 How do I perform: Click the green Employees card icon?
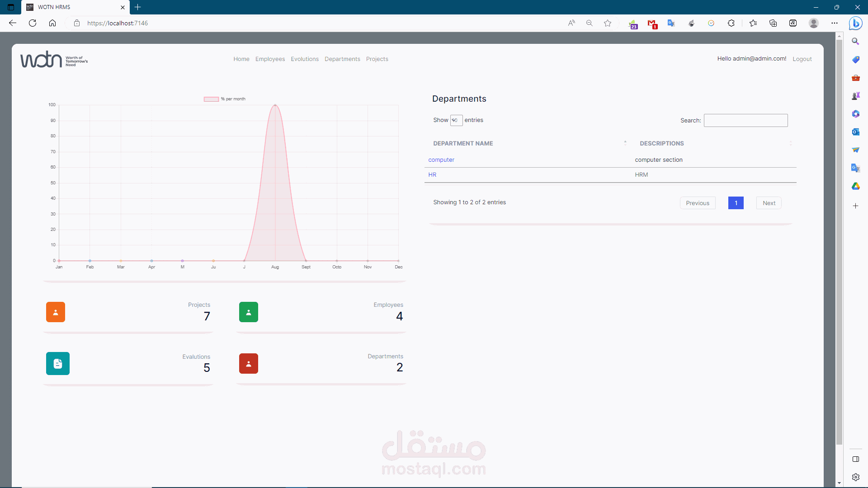coord(249,312)
